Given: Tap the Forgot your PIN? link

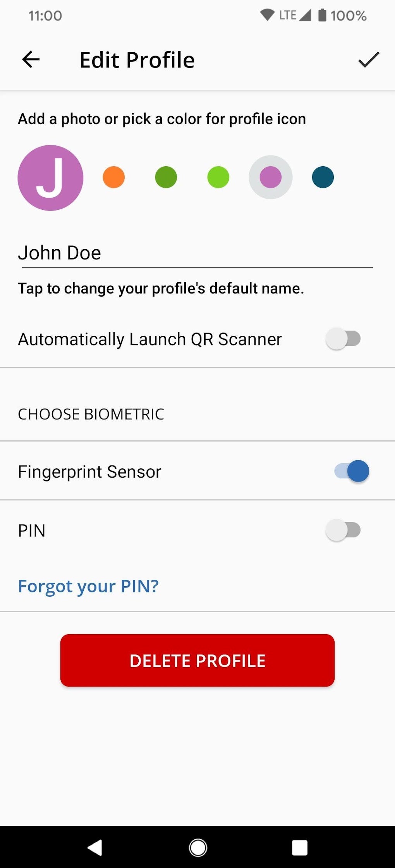Looking at the screenshot, I should 88,586.
